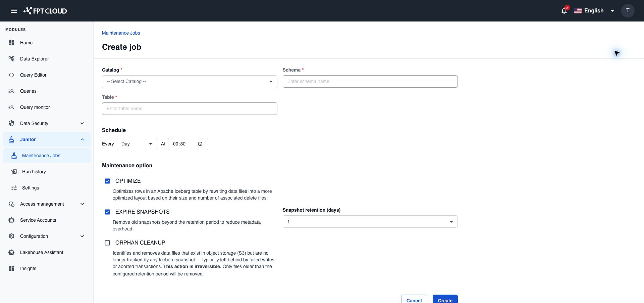The width and height of the screenshot is (644, 303).
Task: Open Insights module
Action: pyautogui.click(x=47, y=268)
